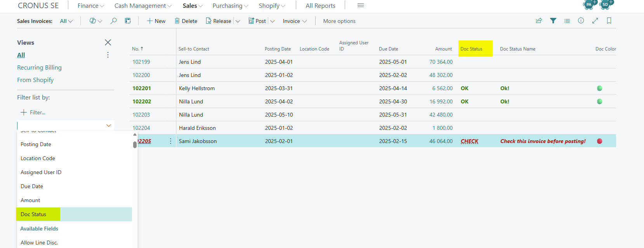Click the field list scrollbar thumb
The width and height of the screenshot is (644, 248).
(x=135, y=145)
